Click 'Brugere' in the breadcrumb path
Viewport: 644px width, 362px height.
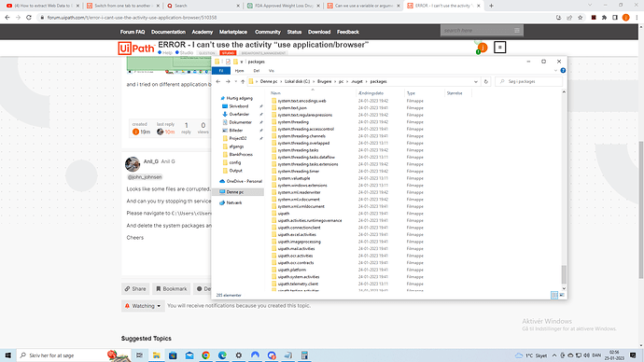pos(324,82)
